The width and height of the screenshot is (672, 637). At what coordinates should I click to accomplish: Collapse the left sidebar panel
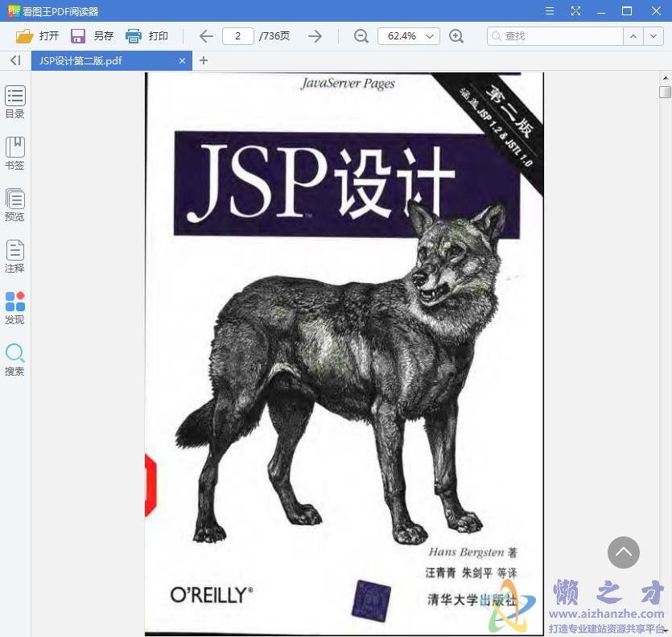pos(15,60)
